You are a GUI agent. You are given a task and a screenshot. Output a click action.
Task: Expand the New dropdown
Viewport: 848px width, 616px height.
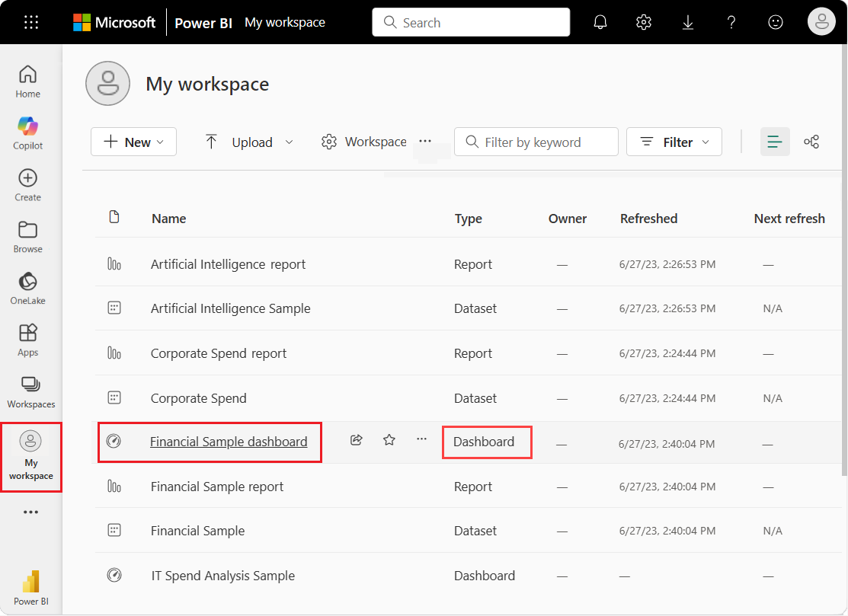pyautogui.click(x=134, y=142)
